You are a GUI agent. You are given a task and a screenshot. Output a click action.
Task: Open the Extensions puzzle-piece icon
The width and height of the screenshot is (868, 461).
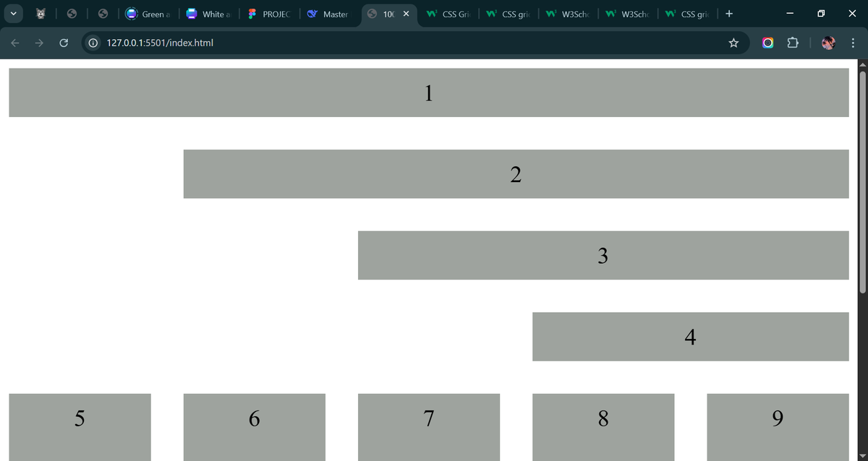coord(793,43)
